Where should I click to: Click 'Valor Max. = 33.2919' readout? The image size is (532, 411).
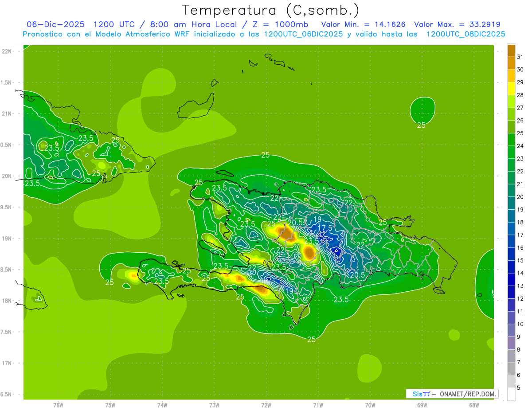(x=457, y=24)
